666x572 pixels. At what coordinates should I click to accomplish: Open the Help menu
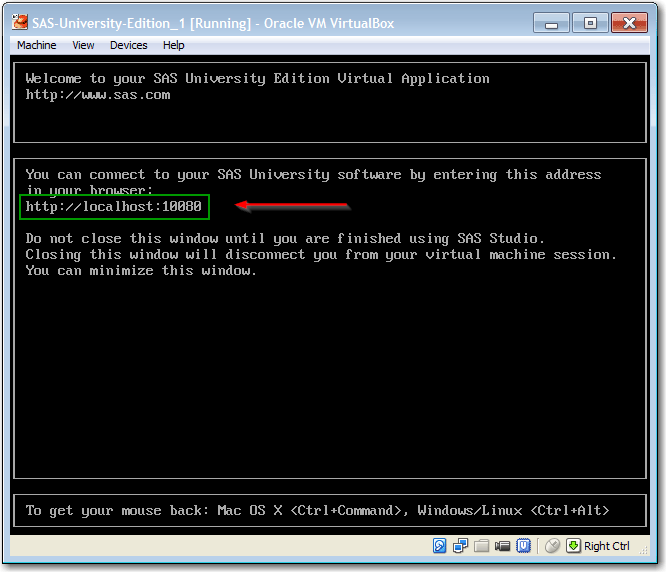(174, 45)
